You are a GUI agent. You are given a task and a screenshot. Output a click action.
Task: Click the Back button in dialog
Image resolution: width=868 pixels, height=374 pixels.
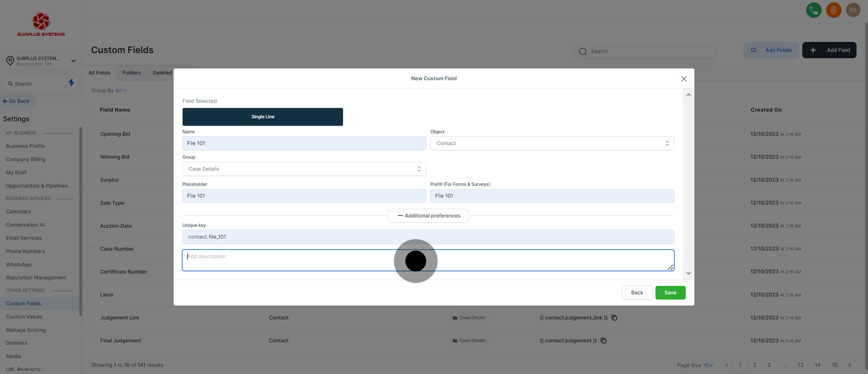[x=637, y=293]
